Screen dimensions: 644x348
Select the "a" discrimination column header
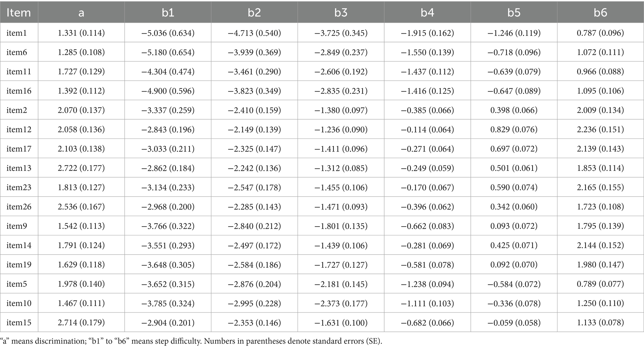coord(81,13)
